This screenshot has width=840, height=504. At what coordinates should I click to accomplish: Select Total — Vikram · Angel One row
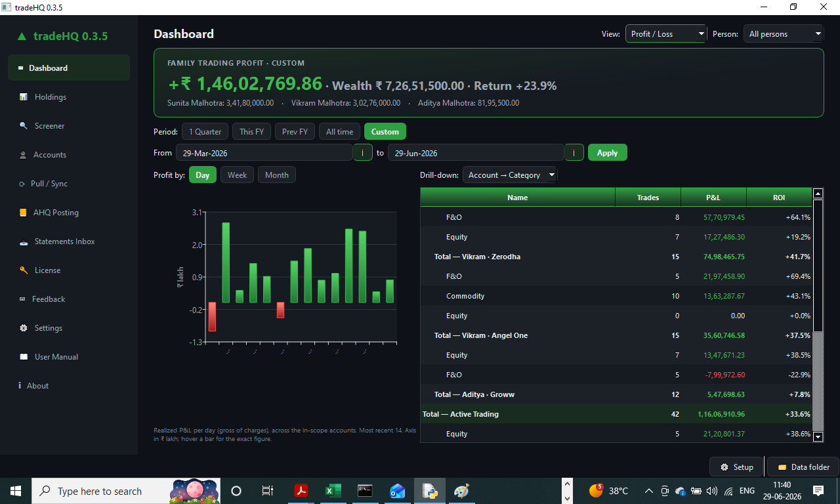click(x=616, y=335)
